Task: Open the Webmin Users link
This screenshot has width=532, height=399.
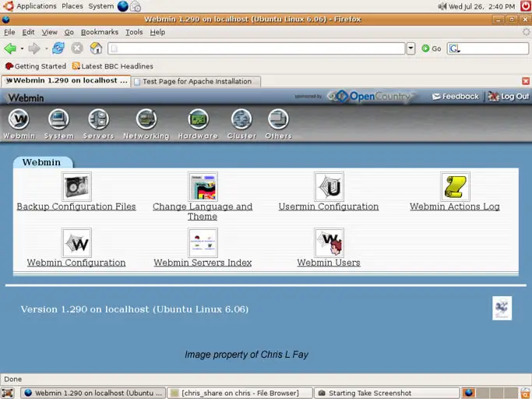Action: [x=329, y=263]
